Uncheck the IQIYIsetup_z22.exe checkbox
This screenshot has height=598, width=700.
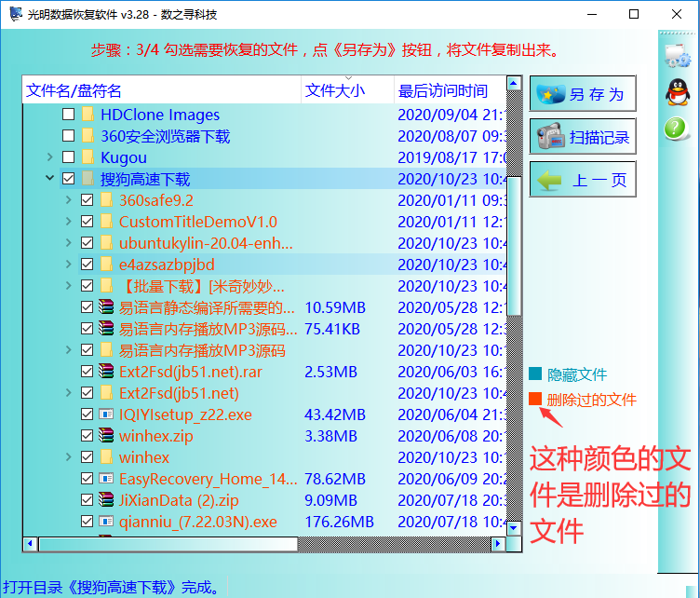pyautogui.click(x=87, y=415)
